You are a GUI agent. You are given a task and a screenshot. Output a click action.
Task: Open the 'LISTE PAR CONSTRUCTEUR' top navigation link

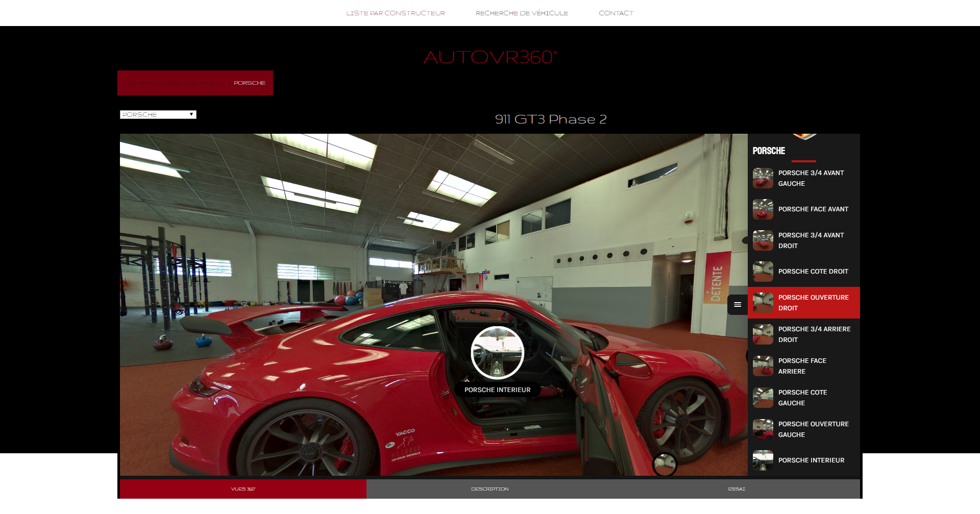point(396,13)
